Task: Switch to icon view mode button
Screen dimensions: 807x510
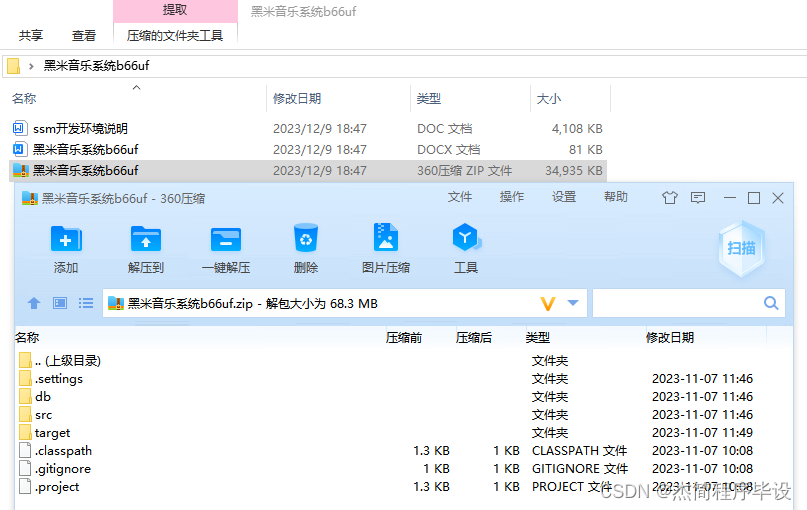Action: (x=60, y=303)
